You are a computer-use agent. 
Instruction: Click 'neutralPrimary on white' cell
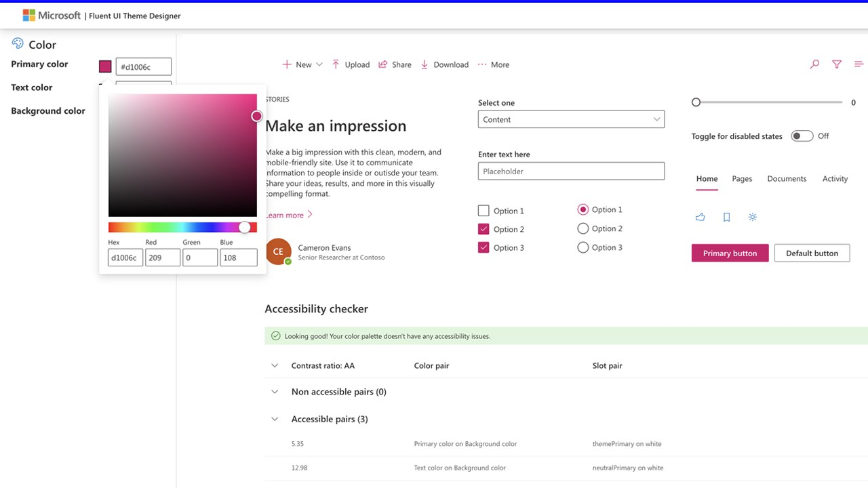628,468
